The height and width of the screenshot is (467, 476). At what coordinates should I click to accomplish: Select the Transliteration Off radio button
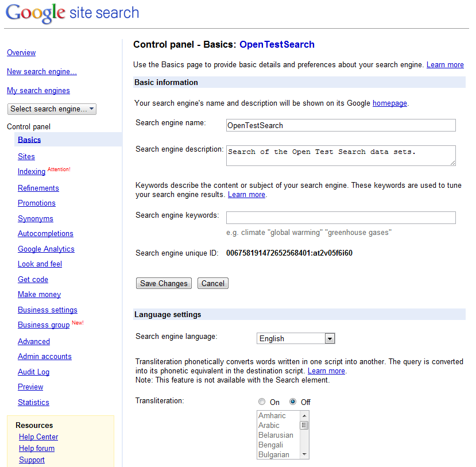pos(293,402)
